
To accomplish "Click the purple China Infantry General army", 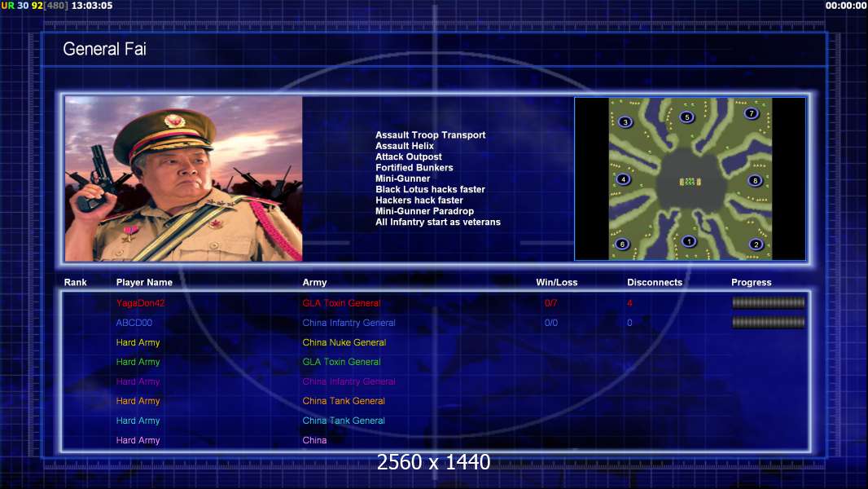I will tap(349, 381).
